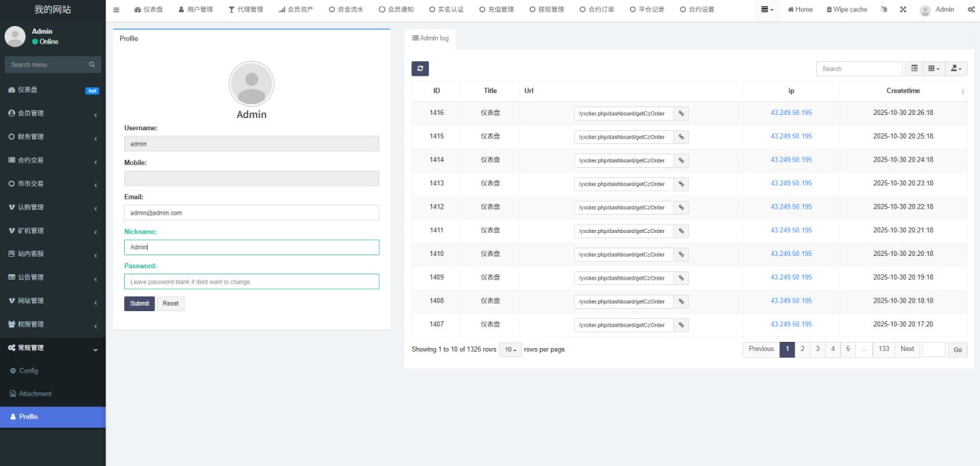The width and height of the screenshot is (980, 466).
Task: Click link icon for log row 1416
Action: (681, 113)
